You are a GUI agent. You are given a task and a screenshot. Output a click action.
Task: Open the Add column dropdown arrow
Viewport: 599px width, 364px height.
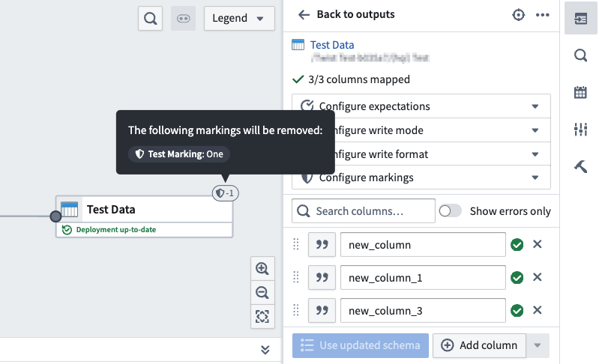pyautogui.click(x=538, y=345)
